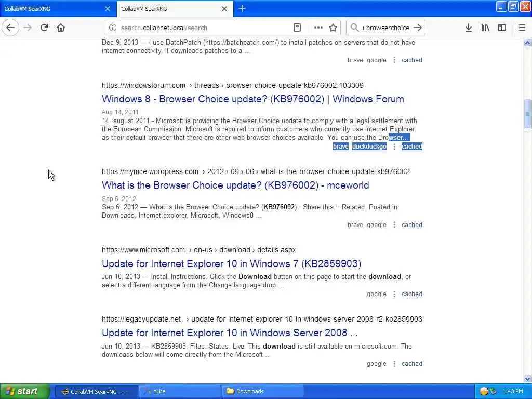This screenshot has width=532, height=399.
Task: Click google engine label under mceworld result
Action: point(377,225)
